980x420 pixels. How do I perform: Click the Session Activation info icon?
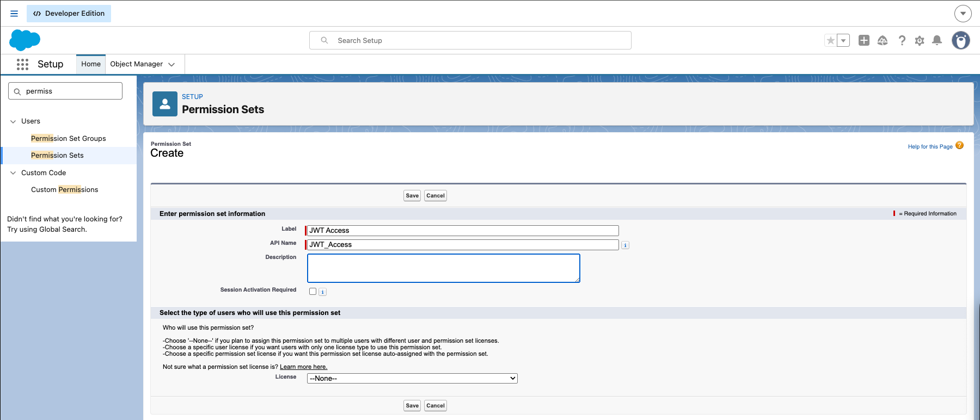323,292
